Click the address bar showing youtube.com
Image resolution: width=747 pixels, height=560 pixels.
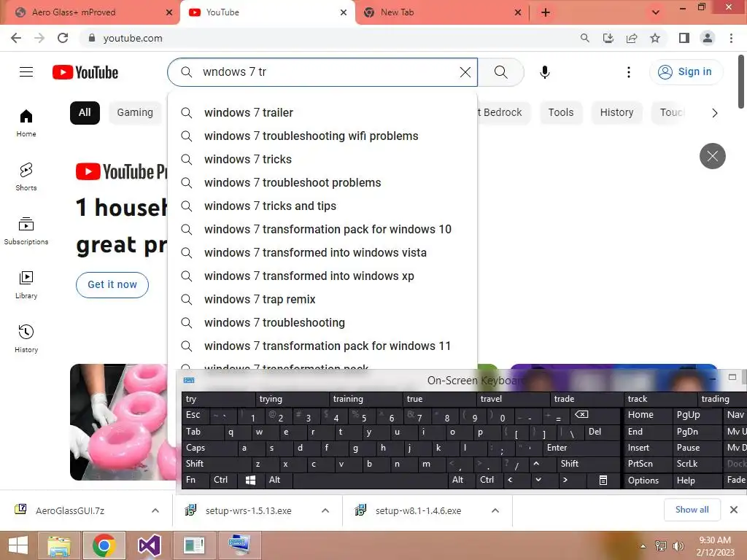(329, 38)
